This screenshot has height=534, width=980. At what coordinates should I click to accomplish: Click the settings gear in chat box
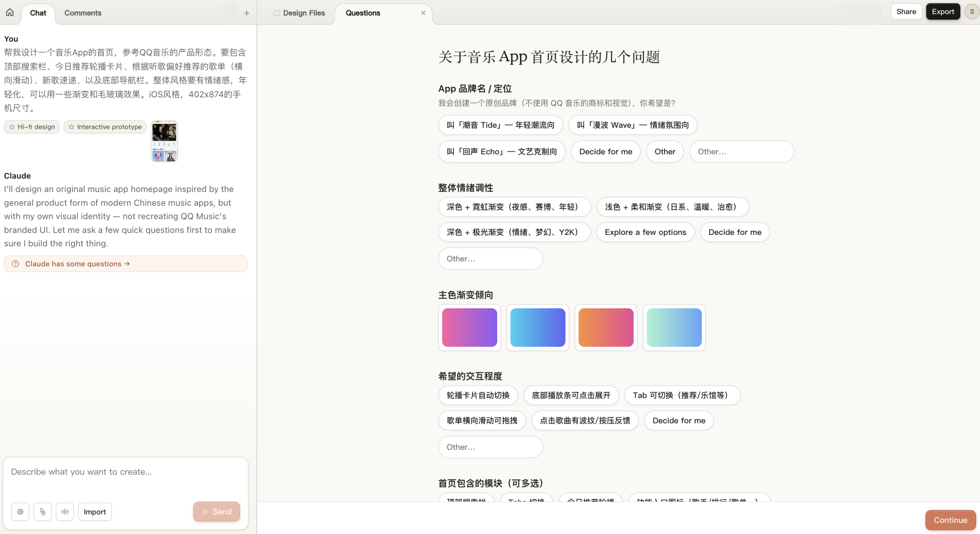(x=20, y=512)
